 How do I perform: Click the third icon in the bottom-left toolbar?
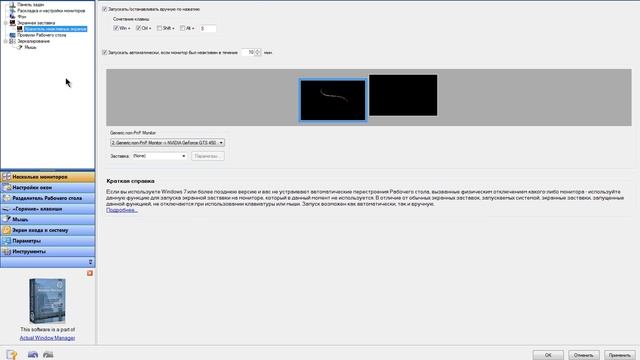tap(48, 355)
